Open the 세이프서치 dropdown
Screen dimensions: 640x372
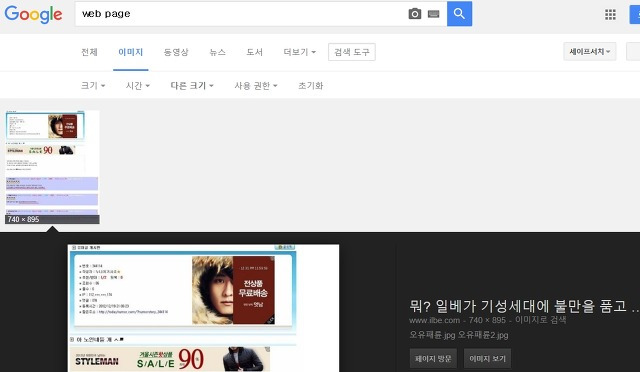tap(589, 51)
